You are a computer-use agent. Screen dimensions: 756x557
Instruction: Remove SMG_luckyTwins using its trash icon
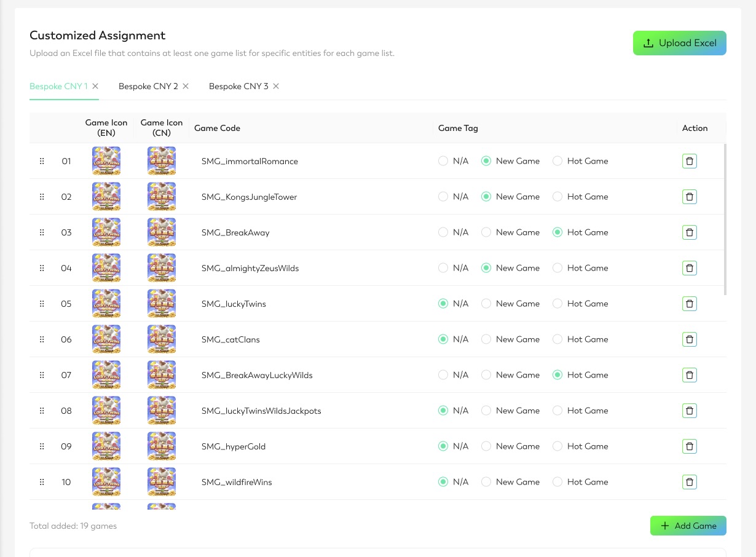point(689,304)
